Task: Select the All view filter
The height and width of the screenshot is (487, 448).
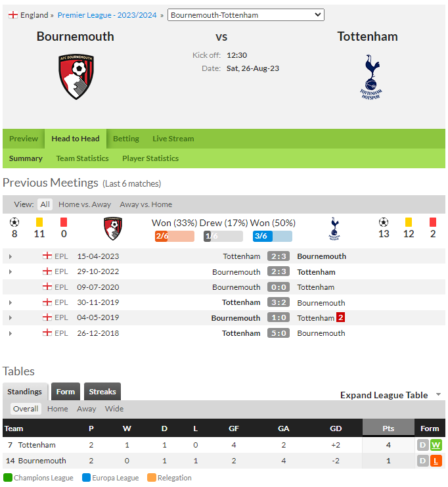Action: 45,204
